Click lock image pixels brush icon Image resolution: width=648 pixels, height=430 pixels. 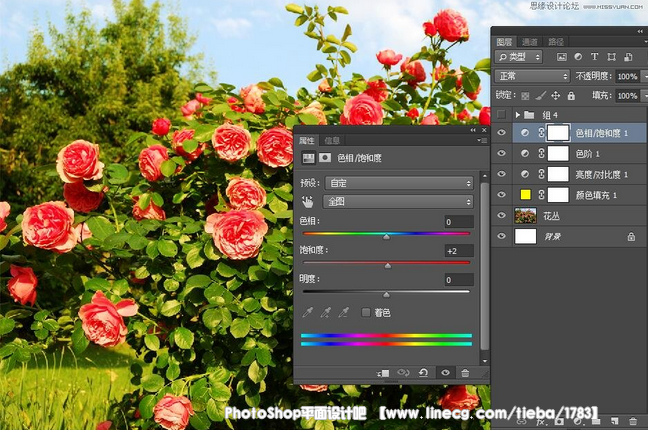click(x=540, y=96)
